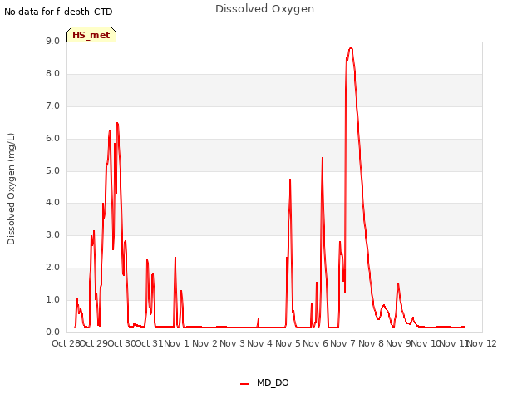Screen dimensions: 532x399
Task: Click the 'No data for f_depth_CTD' message
Action: coord(58,12)
